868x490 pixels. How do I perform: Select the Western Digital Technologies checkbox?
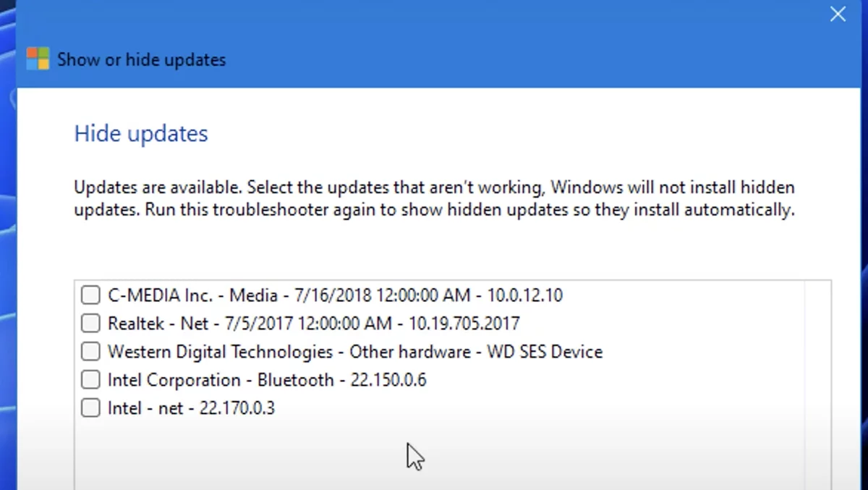tap(90, 352)
